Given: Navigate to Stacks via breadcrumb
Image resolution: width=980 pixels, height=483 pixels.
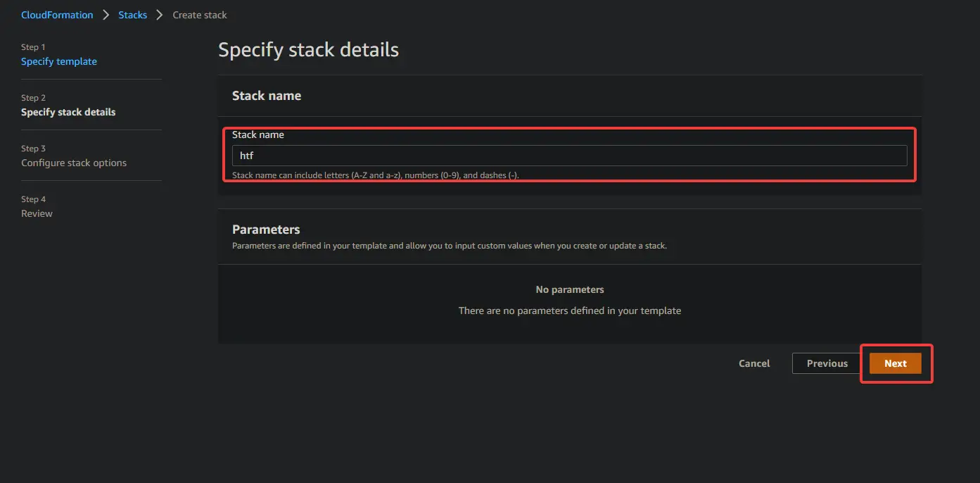Looking at the screenshot, I should click(x=132, y=14).
